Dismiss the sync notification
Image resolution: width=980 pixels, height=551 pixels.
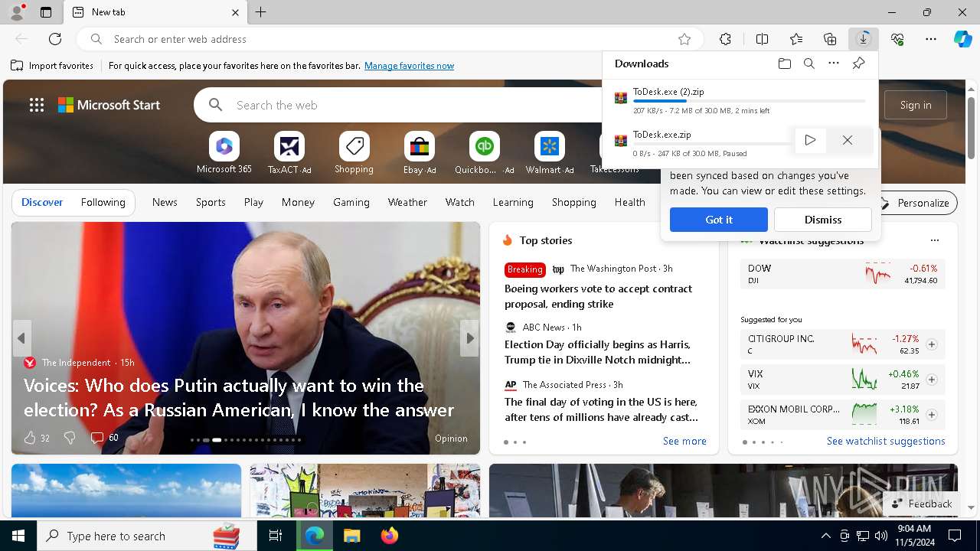[823, 220]
